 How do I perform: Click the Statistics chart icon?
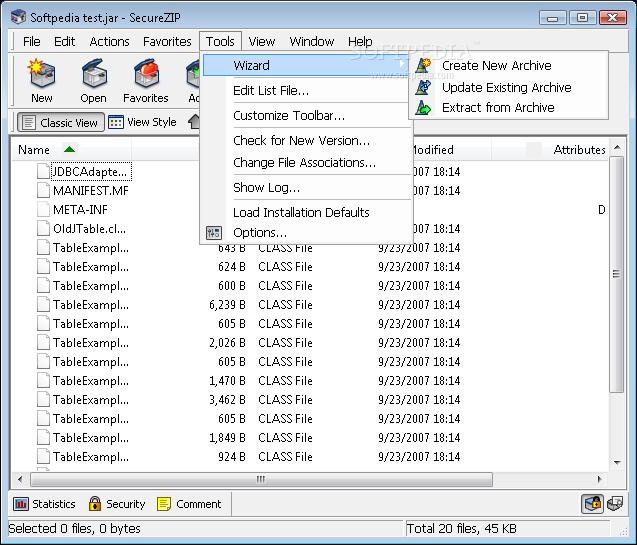[x=21, y=504]
